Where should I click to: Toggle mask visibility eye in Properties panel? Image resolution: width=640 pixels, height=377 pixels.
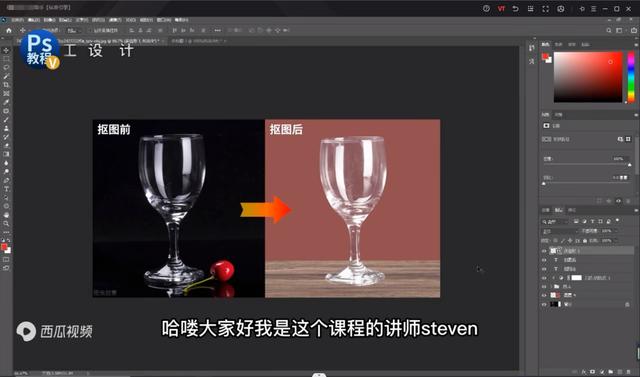(618, 201)
